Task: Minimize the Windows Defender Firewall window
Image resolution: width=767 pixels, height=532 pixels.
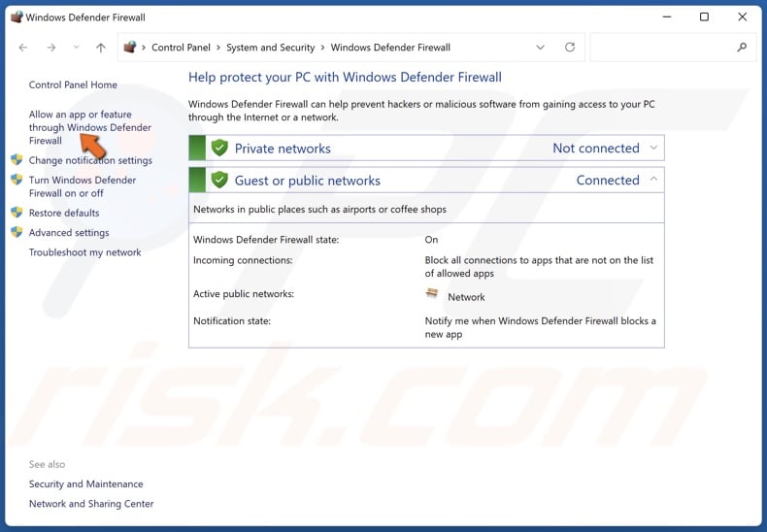Action: (x=667, y=17)
